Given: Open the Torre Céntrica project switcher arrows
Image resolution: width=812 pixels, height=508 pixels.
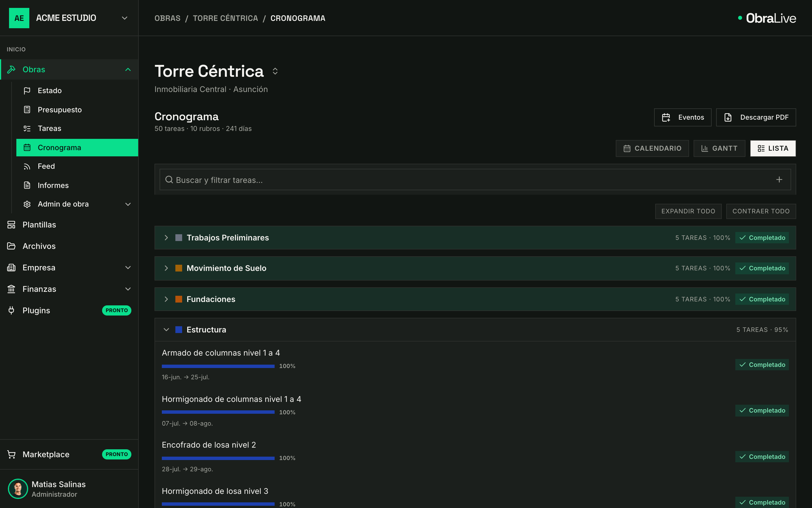Looking at the screenshot, I should [275, 71].
